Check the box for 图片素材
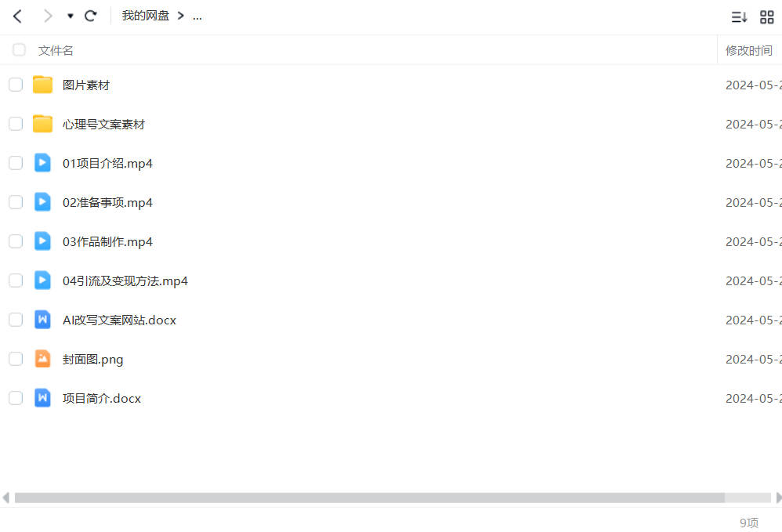The image size is (782, 532). coord(16,85)
